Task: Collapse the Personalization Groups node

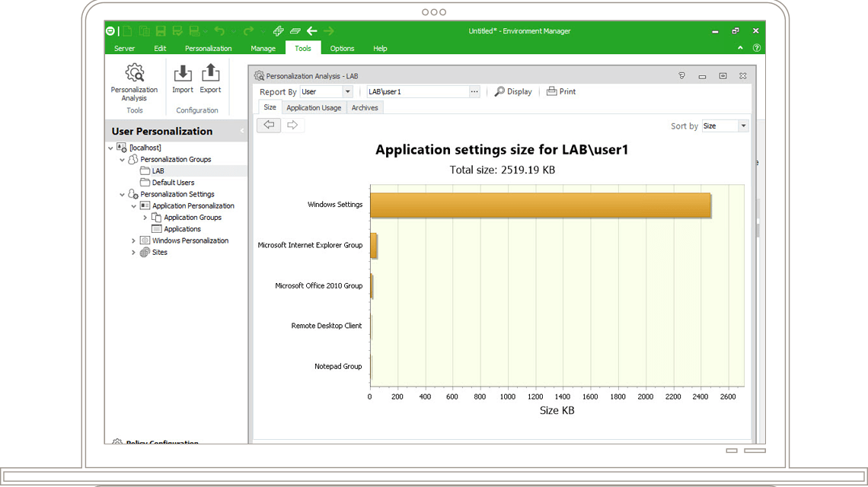Action: pos(123,160)
